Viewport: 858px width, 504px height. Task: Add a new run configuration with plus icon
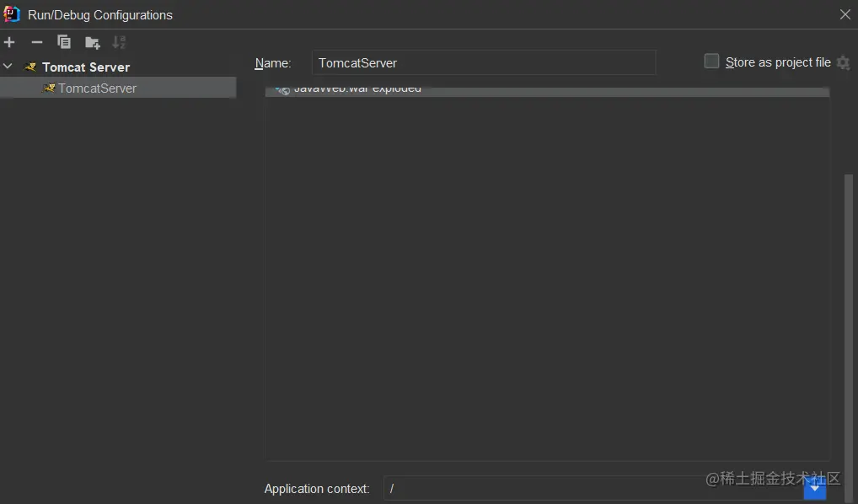coord(9,41)
